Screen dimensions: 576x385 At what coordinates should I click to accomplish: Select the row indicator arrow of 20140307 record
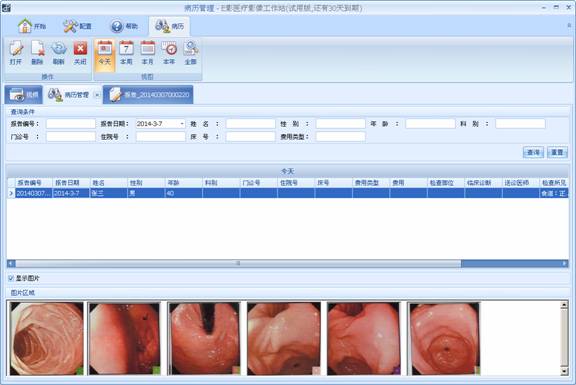tap(11, 193)
